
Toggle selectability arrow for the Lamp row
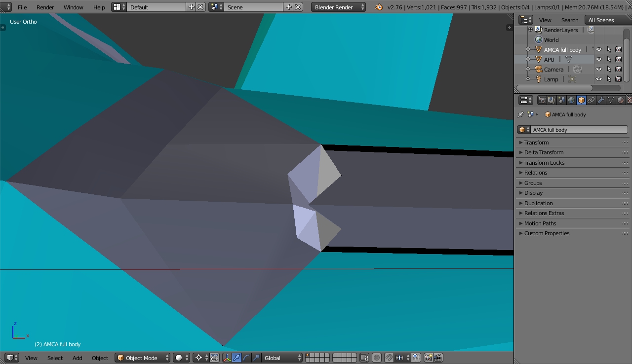pos(609,79)
